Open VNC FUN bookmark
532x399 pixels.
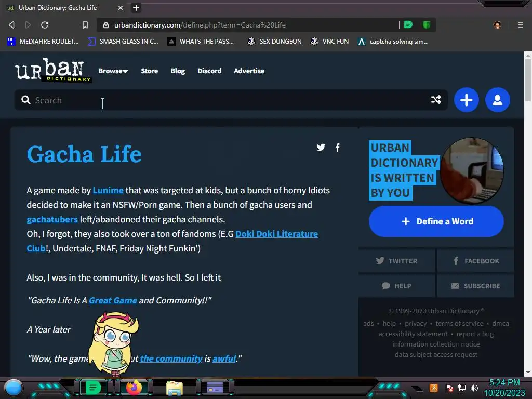pos(330,42)
